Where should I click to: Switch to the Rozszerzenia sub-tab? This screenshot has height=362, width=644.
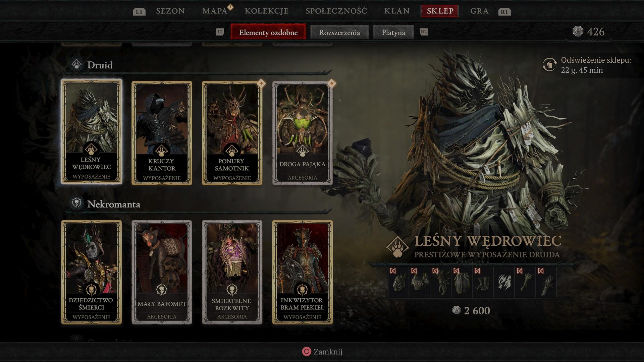point(339,32)
